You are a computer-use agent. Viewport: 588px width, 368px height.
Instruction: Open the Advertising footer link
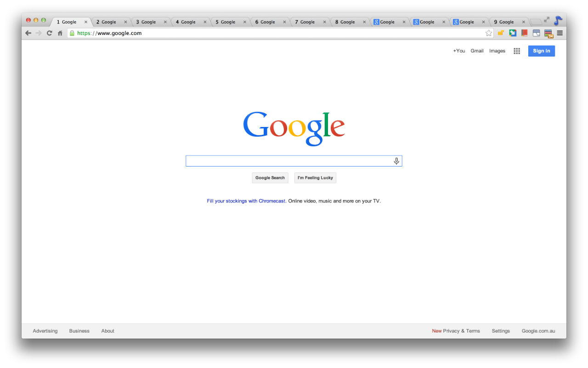coord(45,331)
